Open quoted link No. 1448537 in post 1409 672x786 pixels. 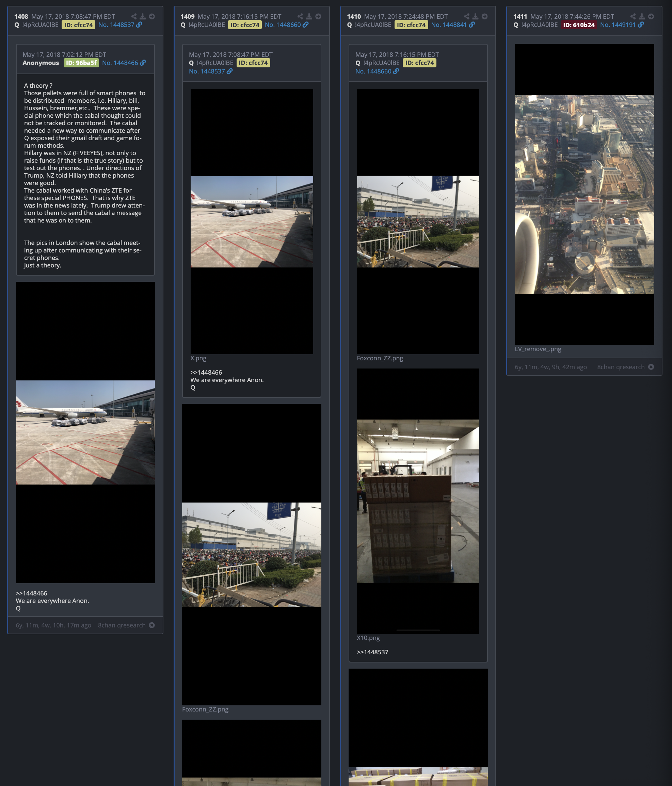click(x=207, y=71)
